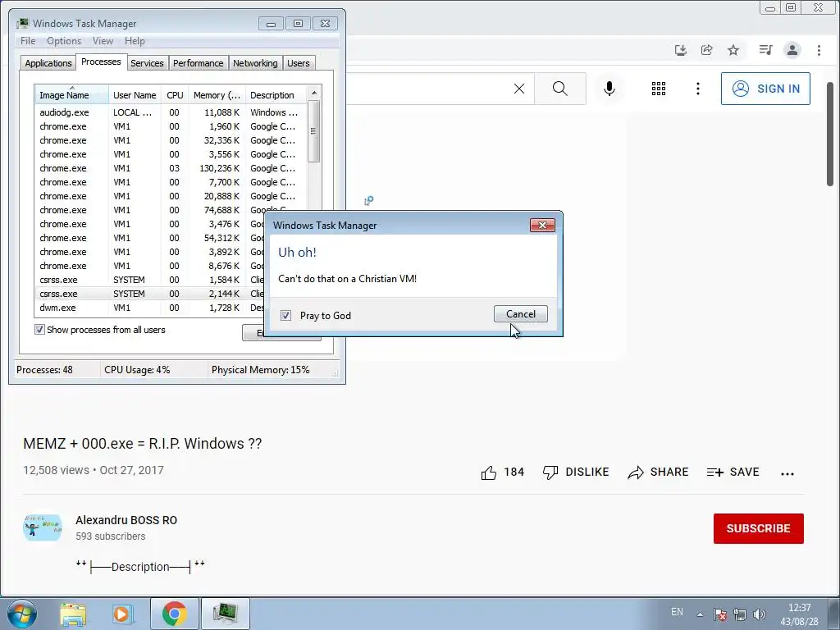Switch to the Services tab
This screenshot has width=840, height=630.
[147, 63]
